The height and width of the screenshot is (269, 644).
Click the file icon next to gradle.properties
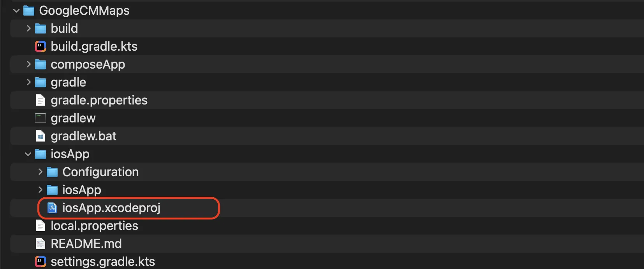coord(40,100)
